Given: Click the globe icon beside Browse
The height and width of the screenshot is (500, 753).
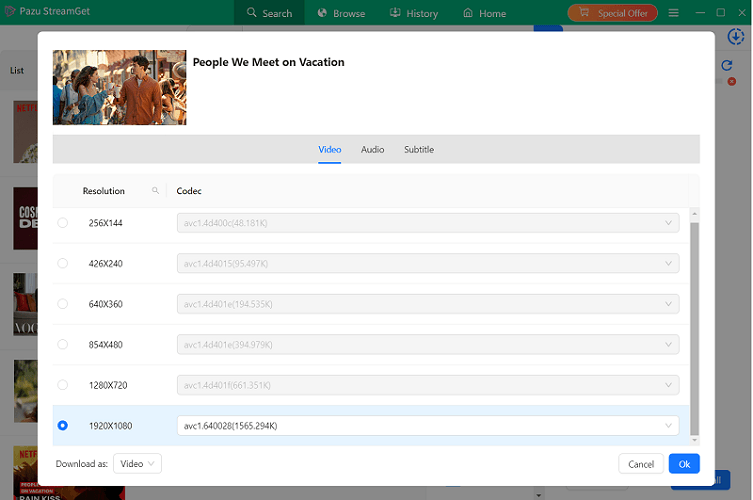Looking at the screenshot, I should pyautogui.click(x=322, y=12).
